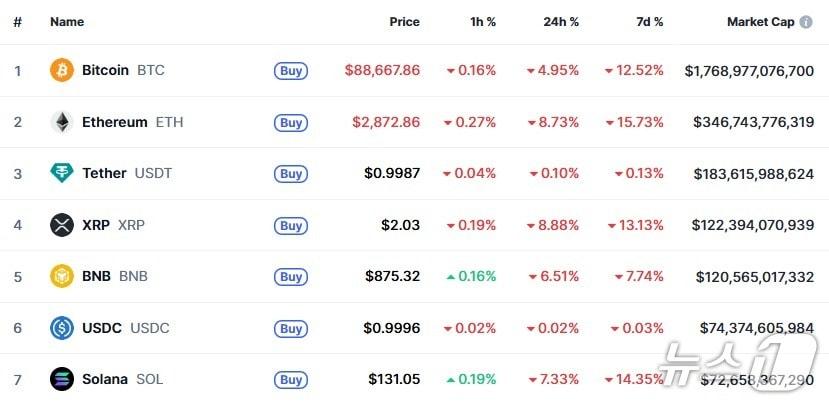Image resolution: width=829 pixels, height=403 pixels.
Task: Click the XRP logo icon
Action: pyautogui.click(x=62, y=225)
